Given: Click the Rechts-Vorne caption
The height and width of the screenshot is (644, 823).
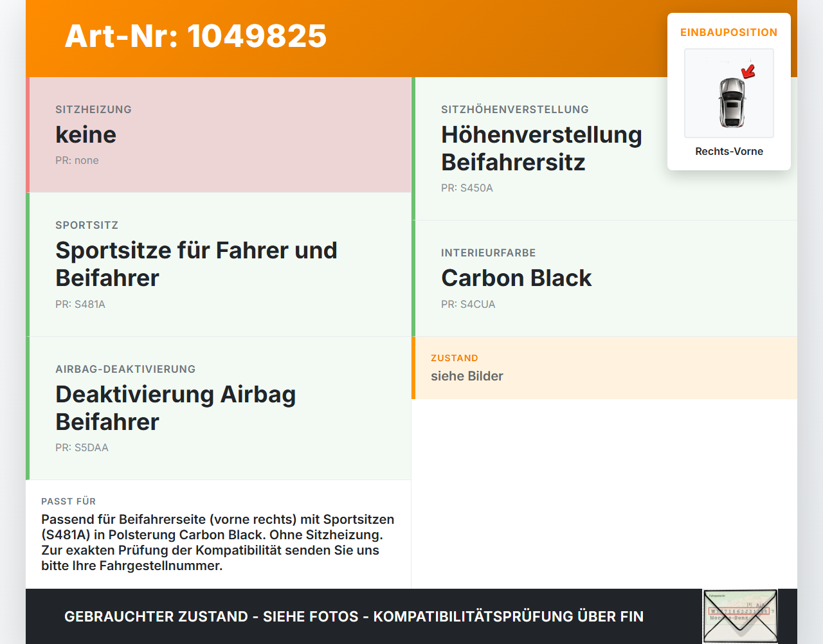Looking at the screenshot, I should 729,151.
